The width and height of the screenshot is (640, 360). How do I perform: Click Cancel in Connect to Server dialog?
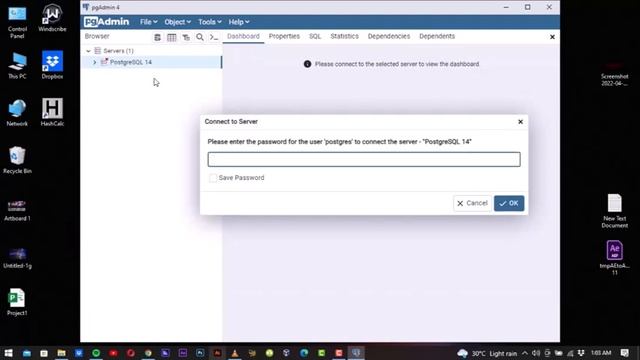click(x=472, y=203)
